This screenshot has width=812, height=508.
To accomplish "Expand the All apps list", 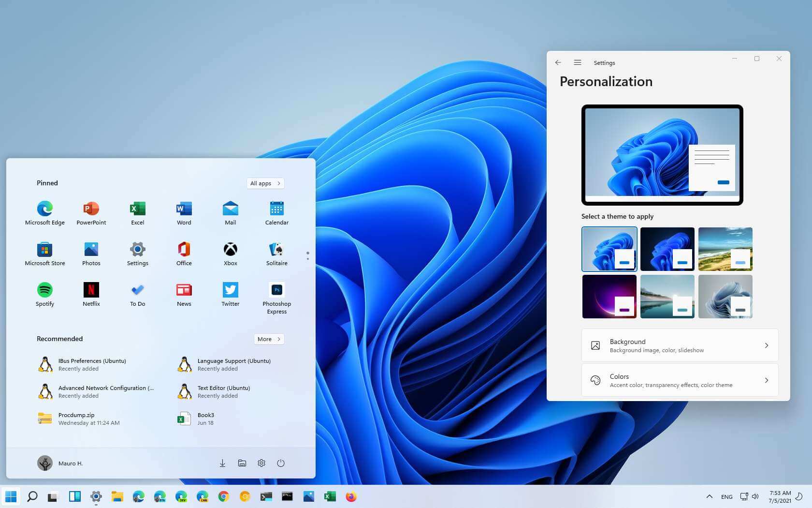I will point(265,183).
